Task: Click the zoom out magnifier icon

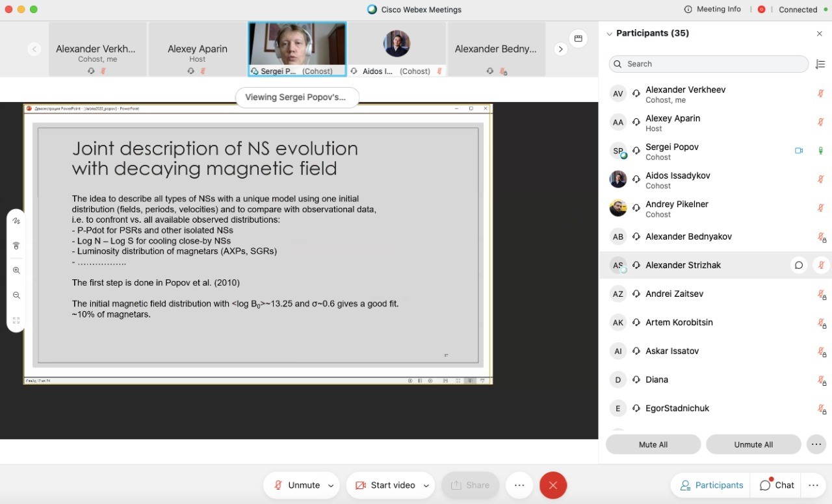Action: coord(16,296)
